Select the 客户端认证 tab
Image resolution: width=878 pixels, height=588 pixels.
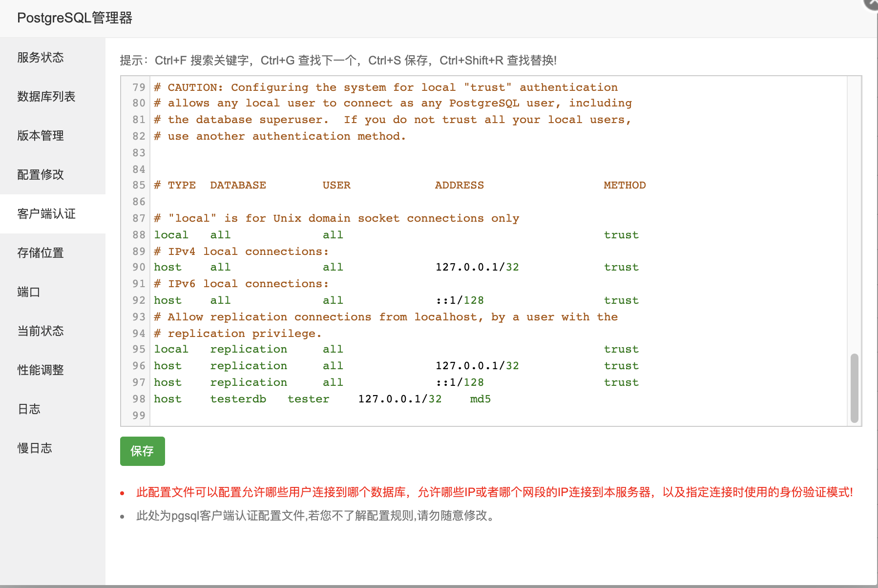(53, 214)
